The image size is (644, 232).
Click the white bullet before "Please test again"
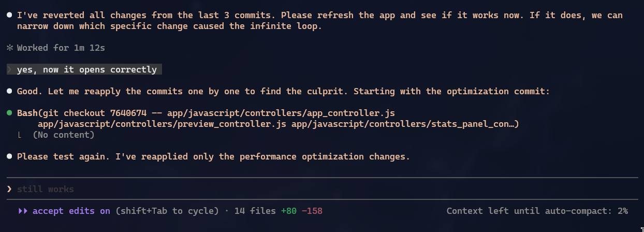tap(9, 156)
